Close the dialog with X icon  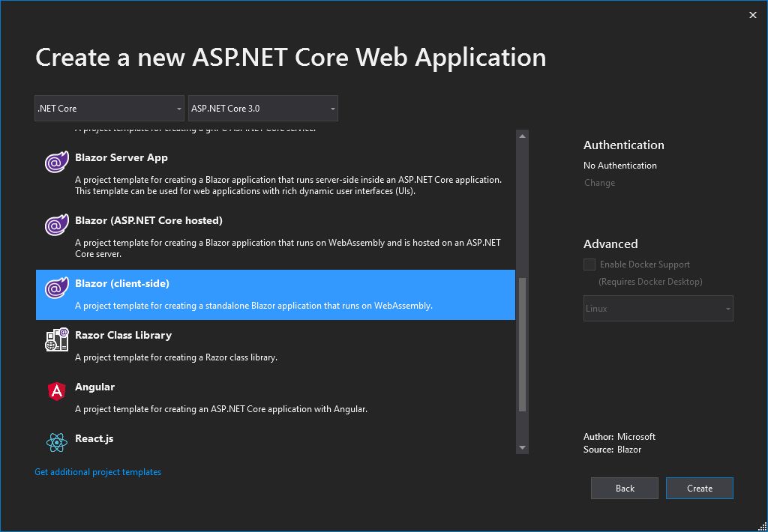753,15
